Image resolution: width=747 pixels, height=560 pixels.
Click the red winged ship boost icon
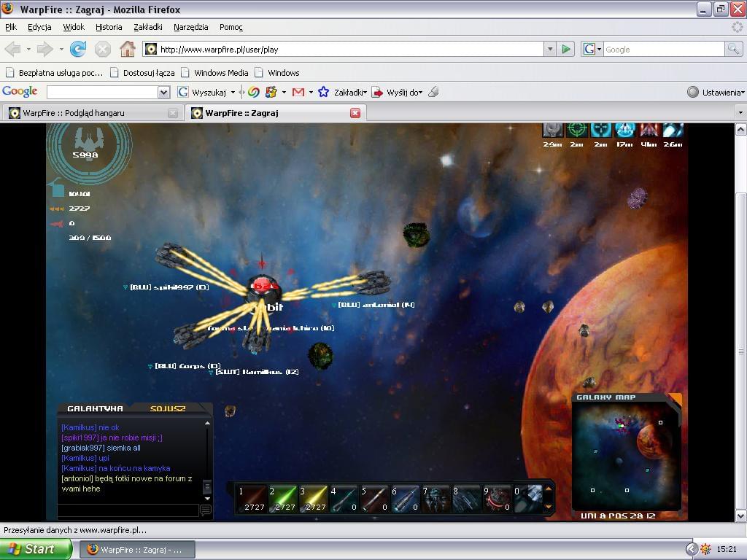tap(649, 130)
